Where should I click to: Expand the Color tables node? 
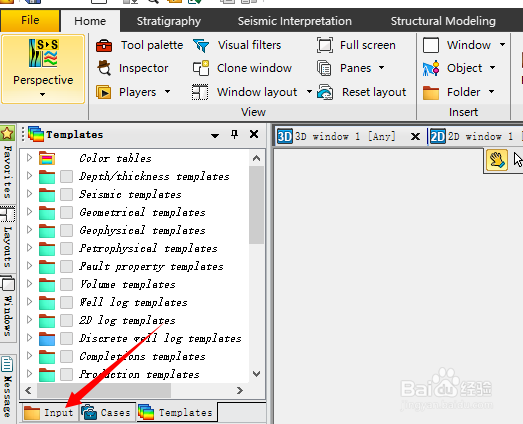pyautogui.click(x=29, y=157)
